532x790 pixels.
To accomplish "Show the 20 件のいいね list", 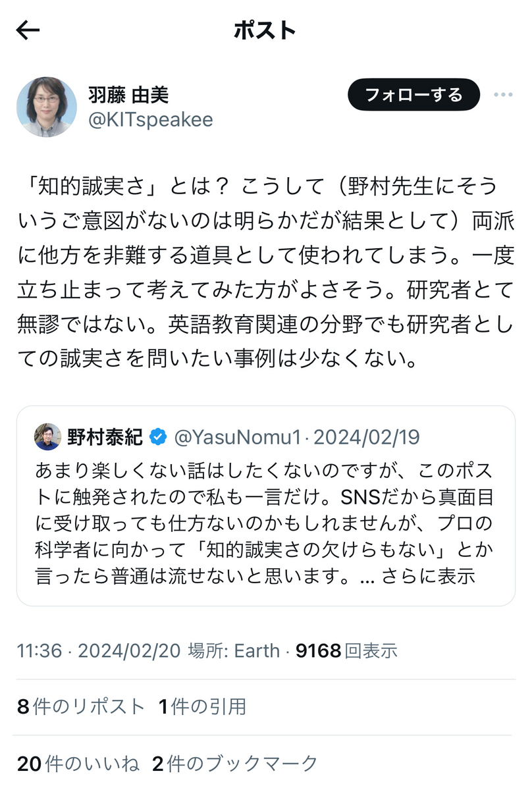I will click(78, 764).
